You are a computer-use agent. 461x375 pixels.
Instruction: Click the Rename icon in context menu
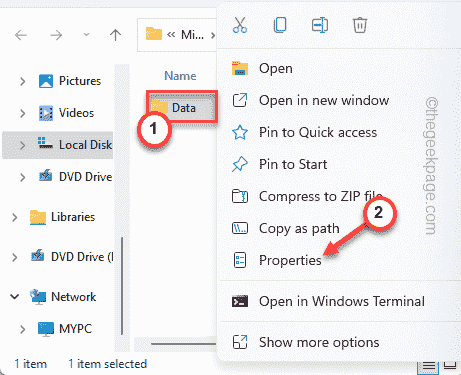[320, 25]
